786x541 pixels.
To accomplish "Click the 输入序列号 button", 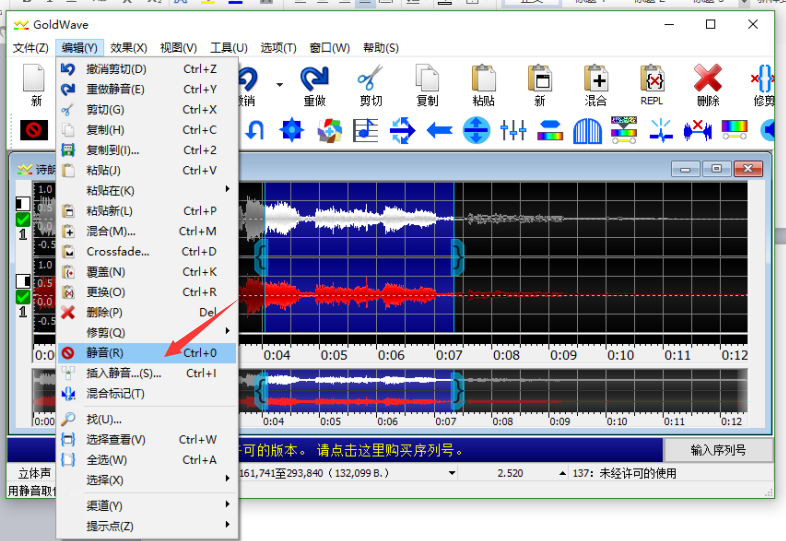I will pos(718,450).
